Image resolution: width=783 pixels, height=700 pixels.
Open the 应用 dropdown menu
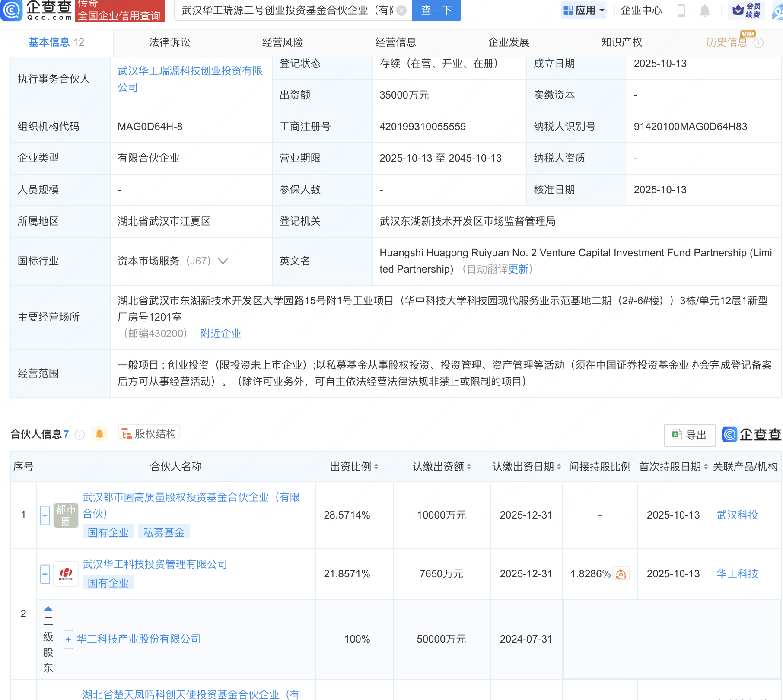[584, 10]
